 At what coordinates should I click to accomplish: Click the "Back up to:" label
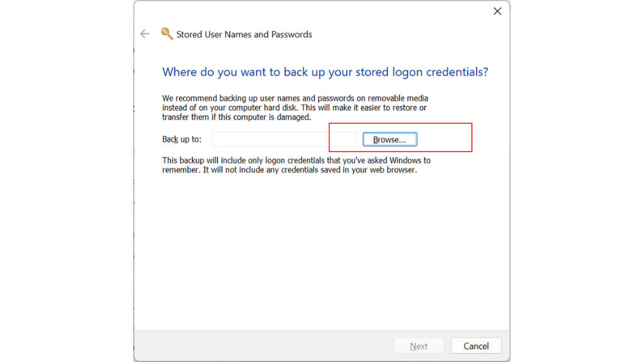(182, 140)
